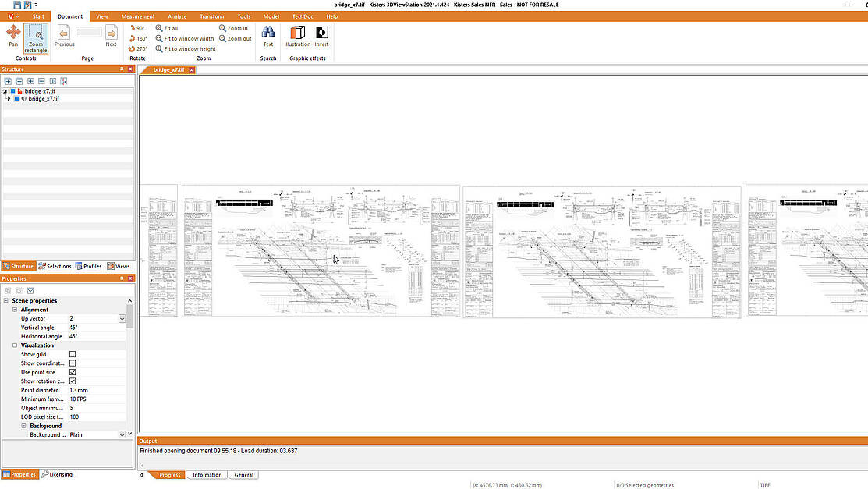Click Properties panel vertical scrollbar
Screen dimensions: 868x489
click(130, 316)
